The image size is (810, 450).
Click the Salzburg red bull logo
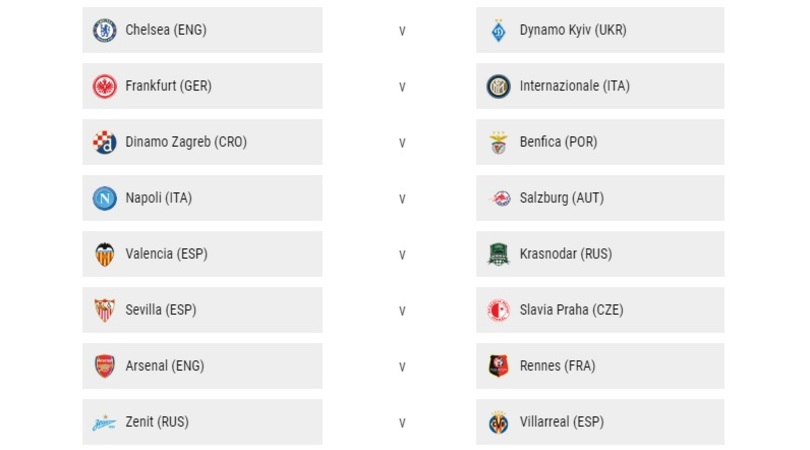[499, 198]
